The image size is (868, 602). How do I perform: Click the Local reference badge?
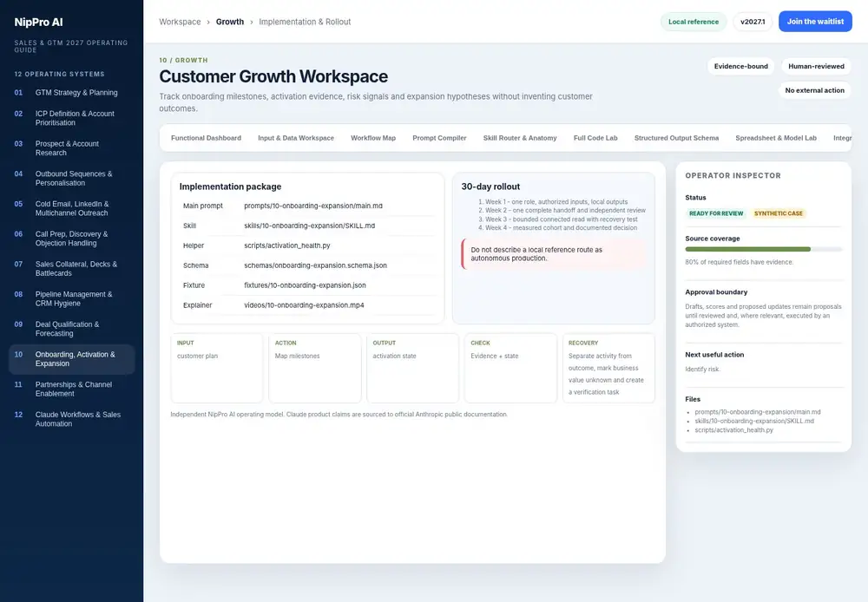tap(693, 22)
